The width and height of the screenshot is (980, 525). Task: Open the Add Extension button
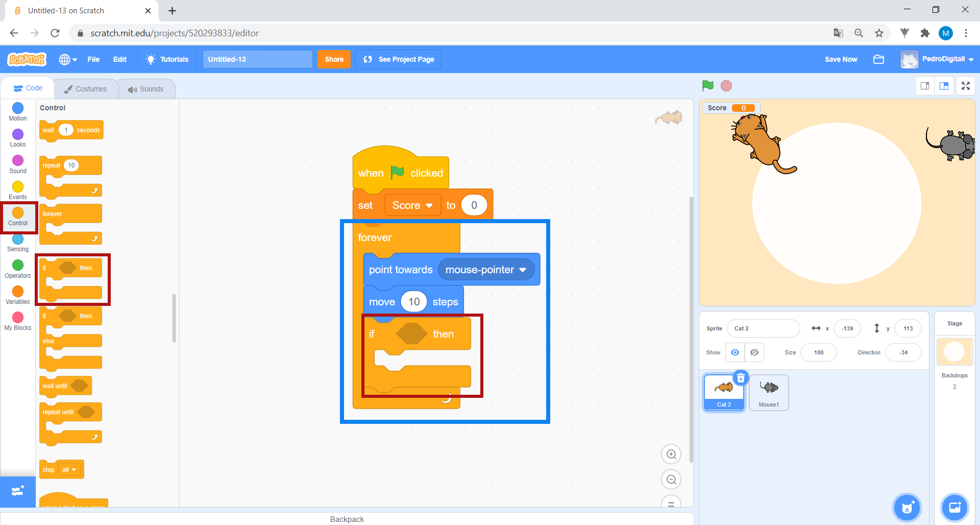18,491
